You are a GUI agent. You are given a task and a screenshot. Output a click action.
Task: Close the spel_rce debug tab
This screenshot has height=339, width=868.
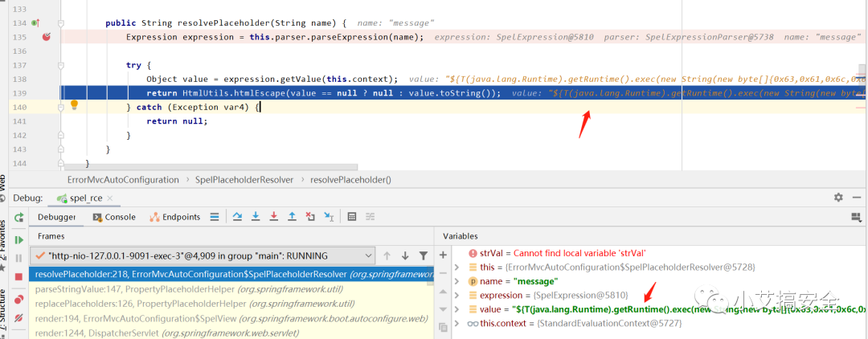pyautogui.click(x=109, y=198)
